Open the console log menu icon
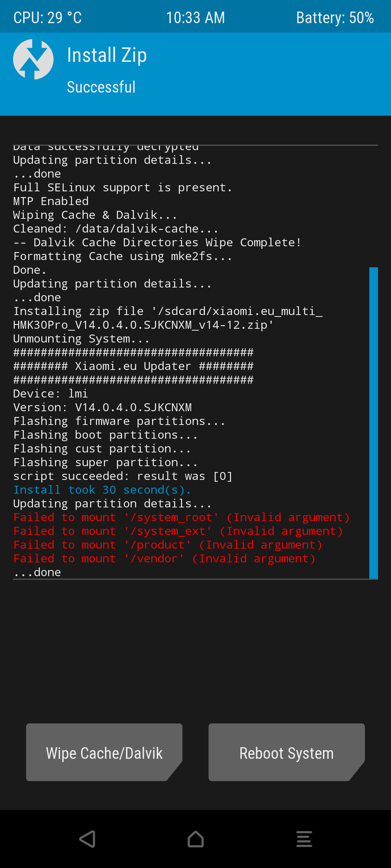This screenshot has height=868, width=391. click(x=304, y=839)
